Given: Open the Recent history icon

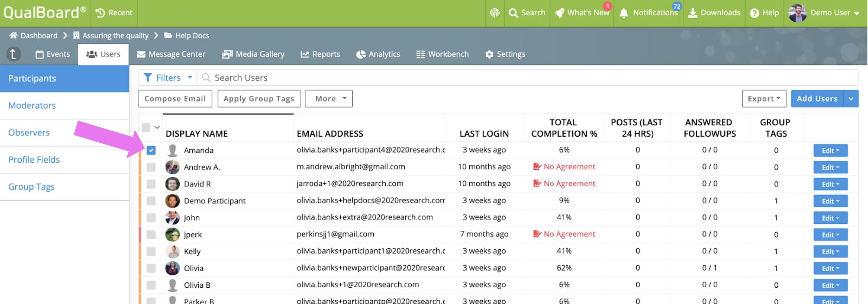Looking at the screenshot, I should 100,13.
